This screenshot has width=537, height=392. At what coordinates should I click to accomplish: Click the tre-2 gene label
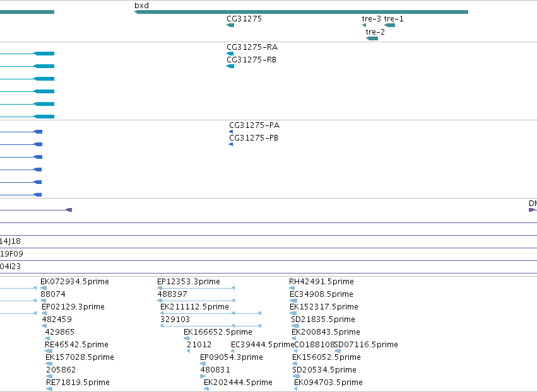(x=375, y=32)
